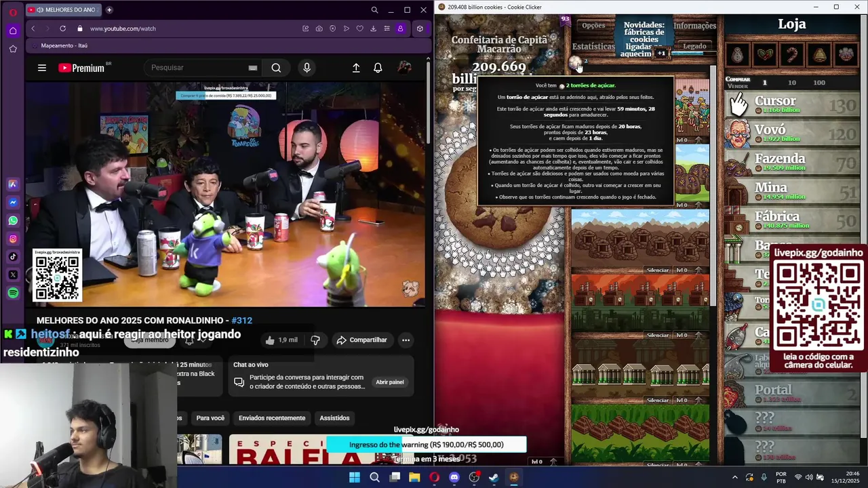Open Opera downloads icon
The image size is (868, 488).
373,28
